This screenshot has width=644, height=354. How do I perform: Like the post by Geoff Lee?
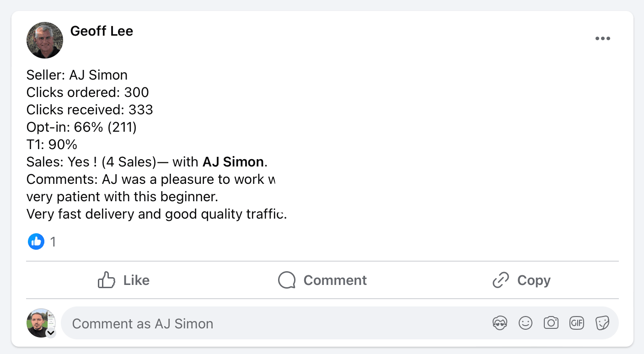(x=123, y=280)
